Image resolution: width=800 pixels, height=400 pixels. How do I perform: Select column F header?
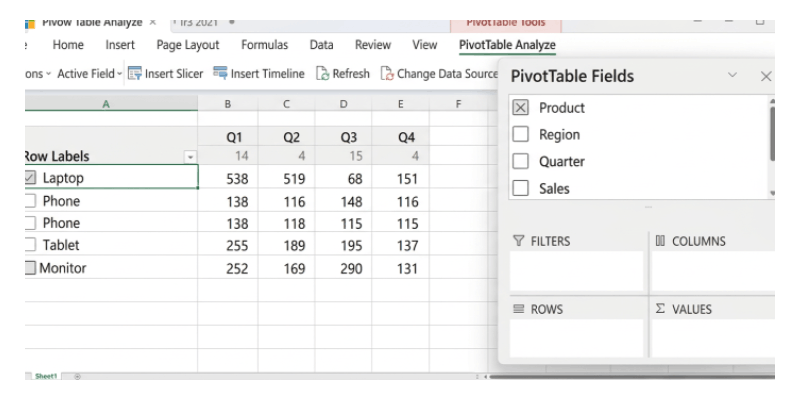tap(458, 104)
